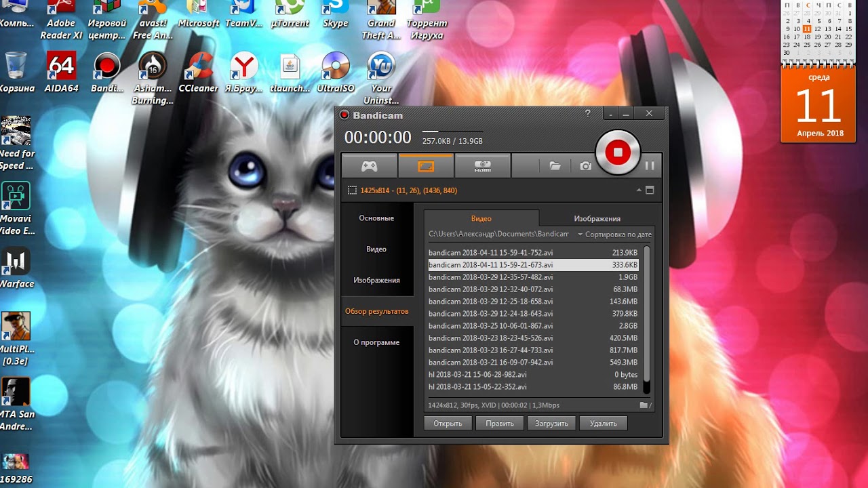The height and width of the screenshot is (488, 868).
Task: Select bandicam 2018-03-21 16-09-07-942.avi
Action: point(533,363)
